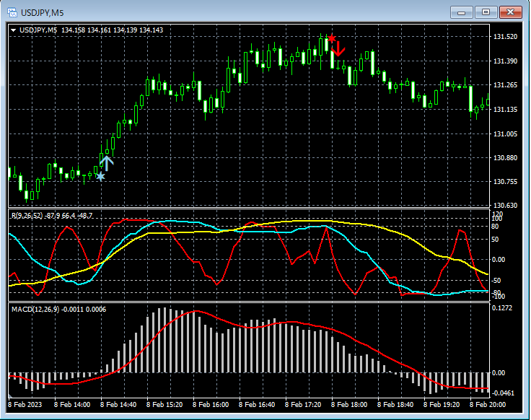Maximize the USDJPY,M5 chart window
The image size is (531, 420).
[486, 12]
